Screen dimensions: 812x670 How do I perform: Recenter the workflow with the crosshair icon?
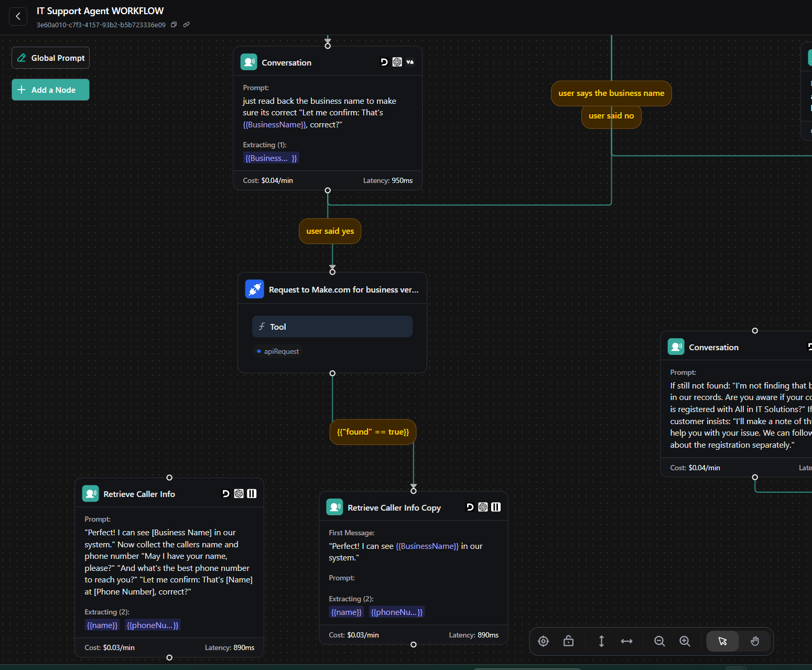pos(543,641)
